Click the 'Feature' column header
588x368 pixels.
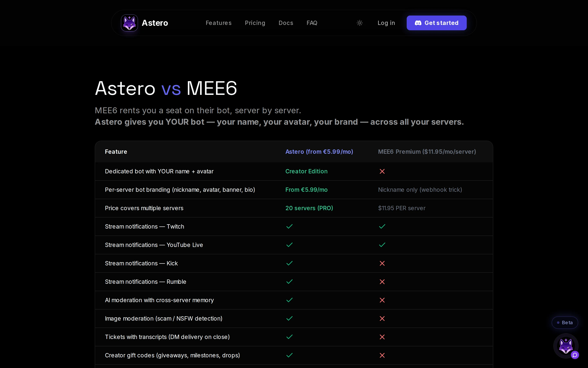[x=116, y=152]
